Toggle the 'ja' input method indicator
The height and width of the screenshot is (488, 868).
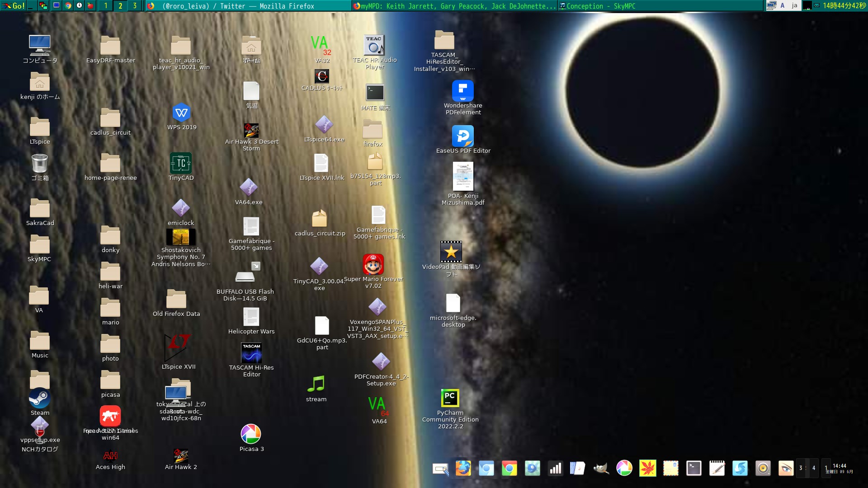click(794, 6)
